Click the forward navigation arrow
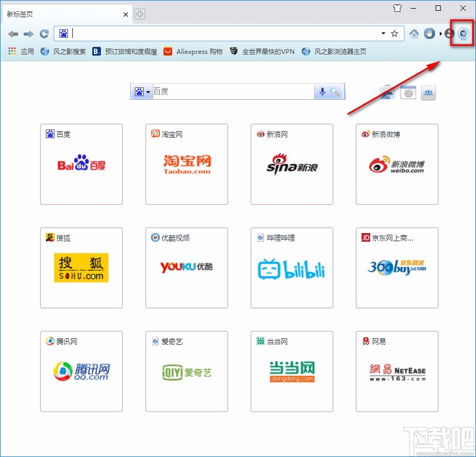This screenshot has height=457, width=476. coord(29,33)
